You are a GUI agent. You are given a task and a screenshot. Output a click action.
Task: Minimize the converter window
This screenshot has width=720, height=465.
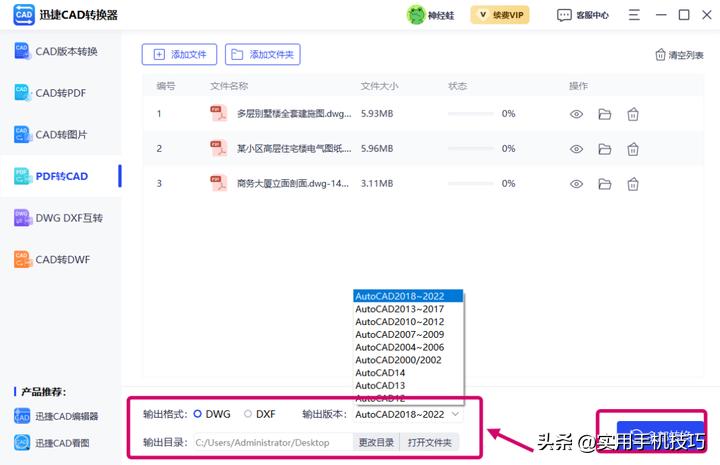point(661,15)
